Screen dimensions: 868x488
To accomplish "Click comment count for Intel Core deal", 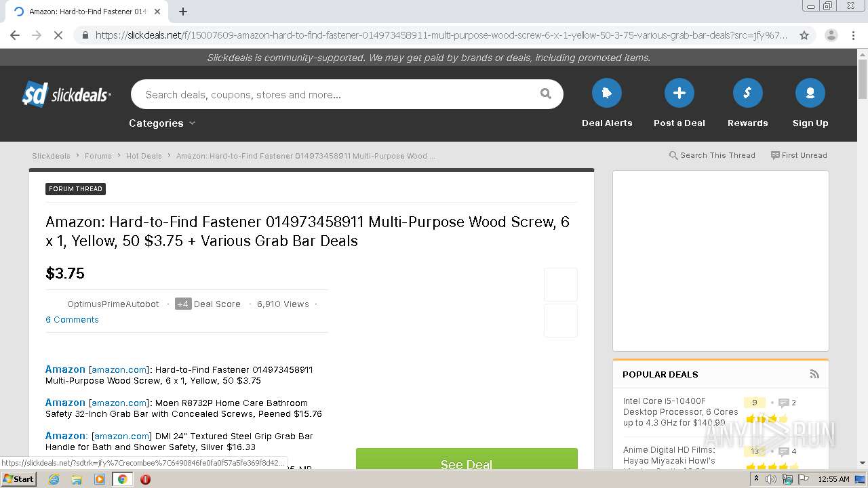I will click(x=787, y=403).
